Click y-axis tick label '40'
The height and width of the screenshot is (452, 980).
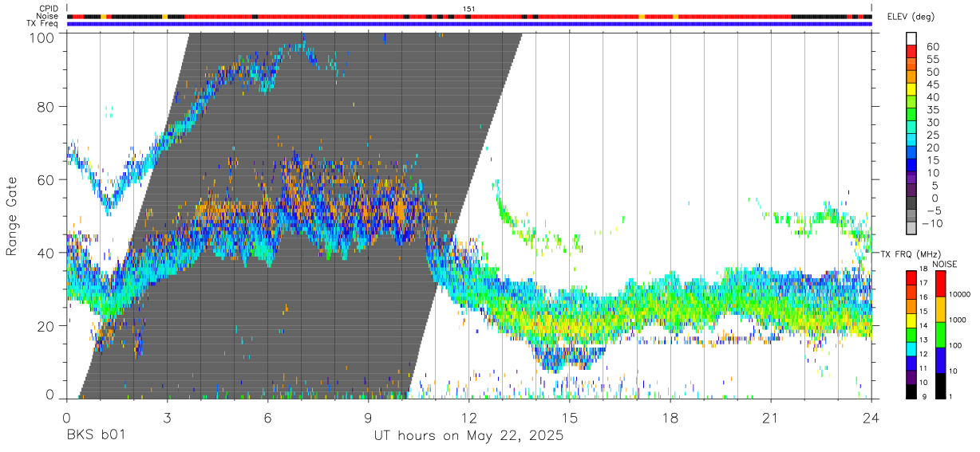tap(46, 252)
